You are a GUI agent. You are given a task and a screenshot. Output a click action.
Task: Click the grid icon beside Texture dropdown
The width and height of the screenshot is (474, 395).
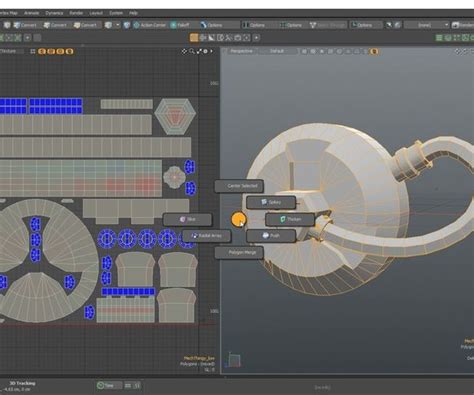point(32,51)
